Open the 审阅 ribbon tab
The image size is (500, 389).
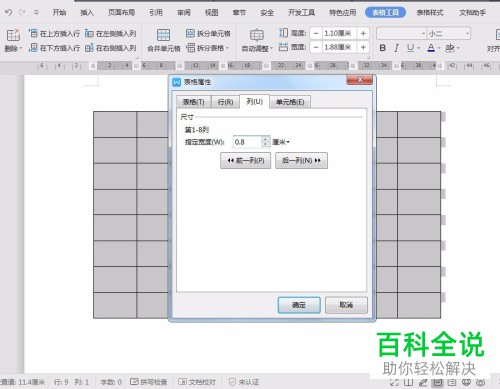[184, 13]
